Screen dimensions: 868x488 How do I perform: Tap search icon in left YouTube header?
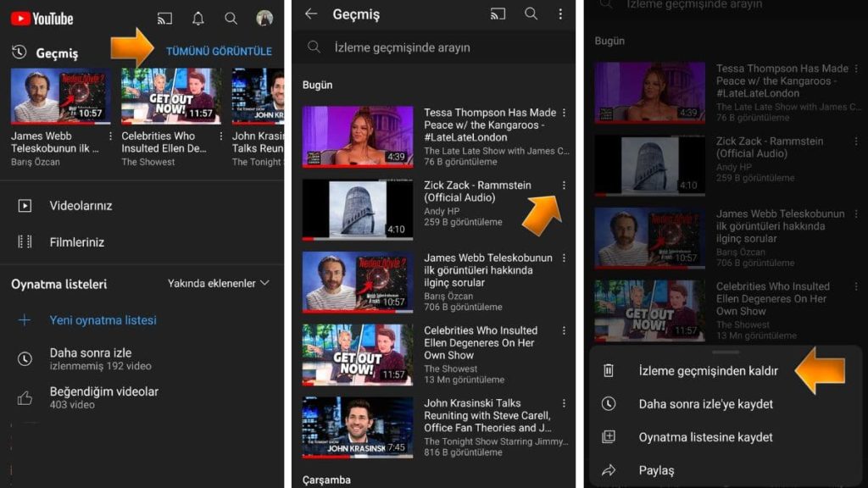pos(231,19)
